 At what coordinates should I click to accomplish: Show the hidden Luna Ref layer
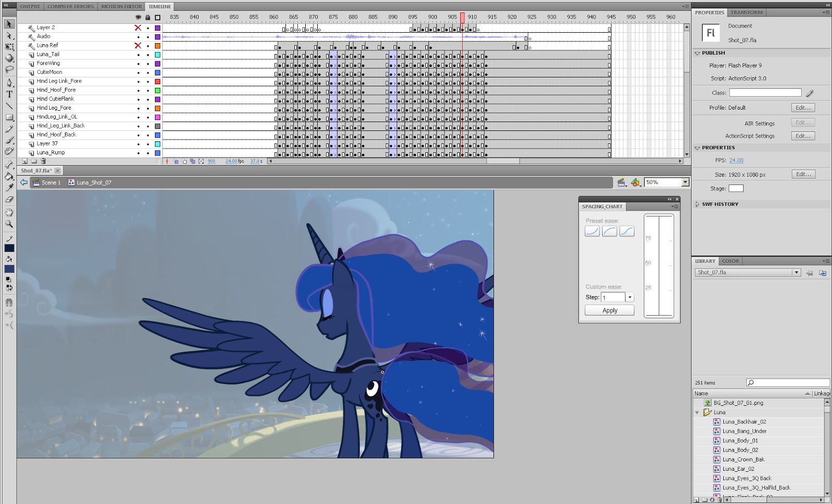[x=138, y=46]
